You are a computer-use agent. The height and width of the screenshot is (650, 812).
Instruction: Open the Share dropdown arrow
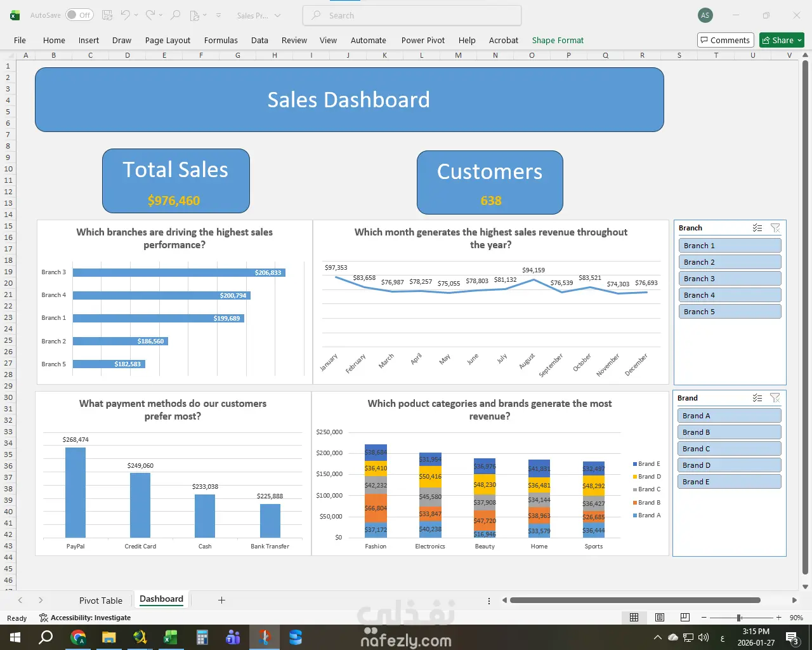(799, 40)
